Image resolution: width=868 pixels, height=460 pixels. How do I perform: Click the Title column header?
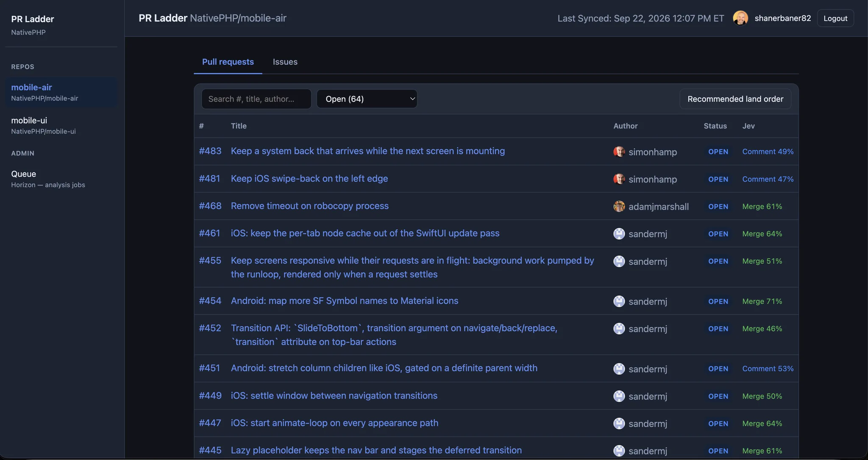point(239,126)
